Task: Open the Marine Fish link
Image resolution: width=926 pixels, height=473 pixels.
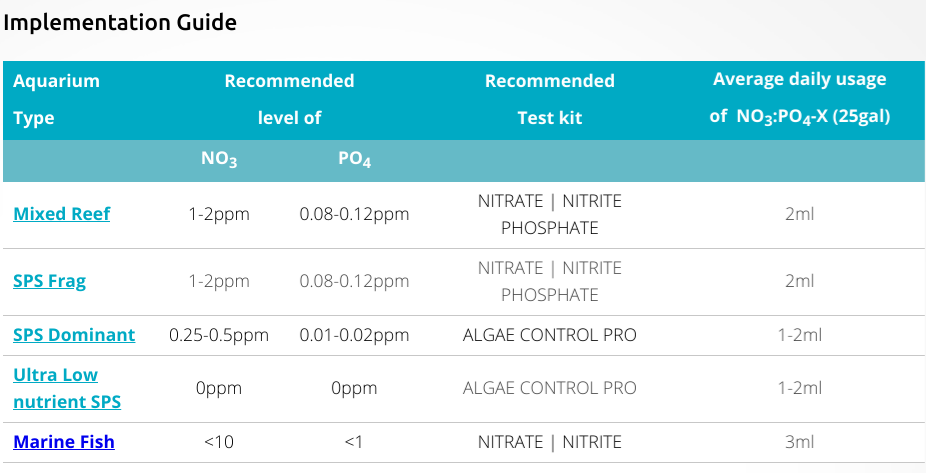Action: pos(64,442)
